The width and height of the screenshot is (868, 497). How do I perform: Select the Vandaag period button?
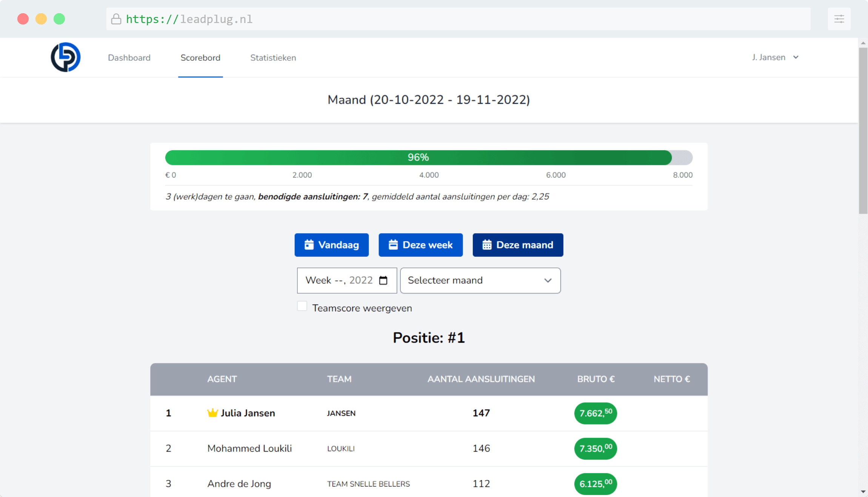click(331, 245)
